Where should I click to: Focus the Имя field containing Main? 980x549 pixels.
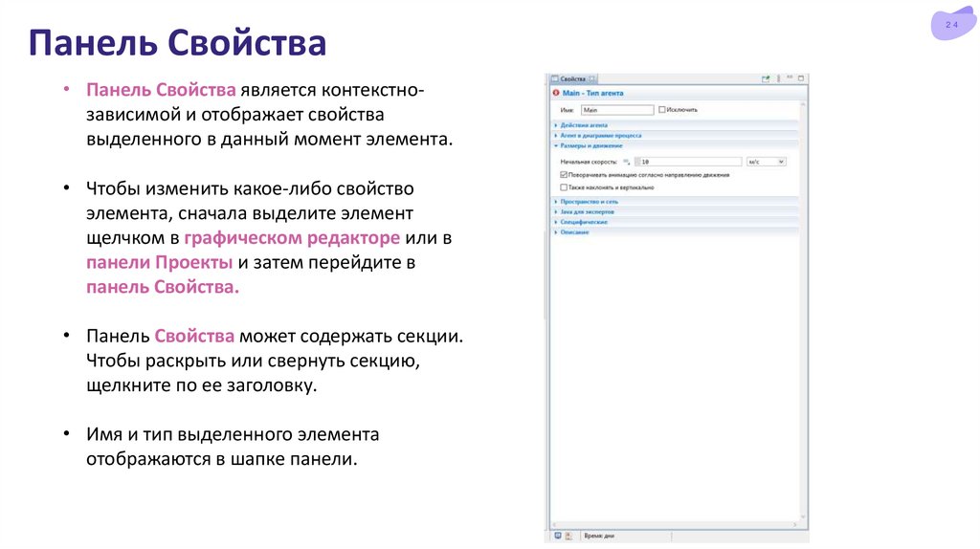pos(617,110)
